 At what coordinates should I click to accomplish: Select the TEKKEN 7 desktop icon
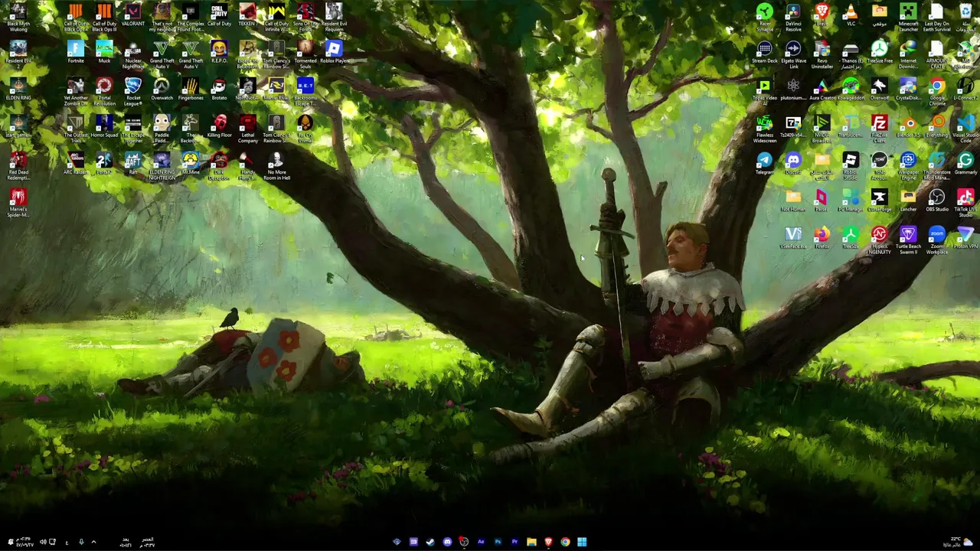click(x=247, y=15)
